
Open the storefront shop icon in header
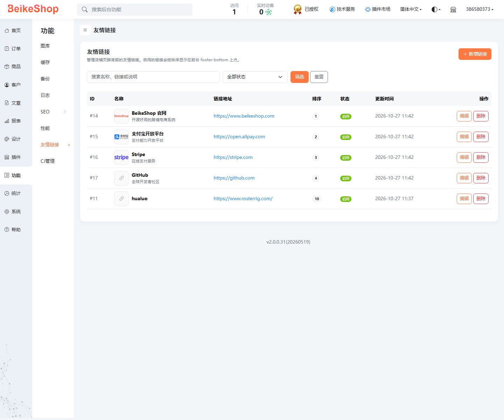pos(453,9)
